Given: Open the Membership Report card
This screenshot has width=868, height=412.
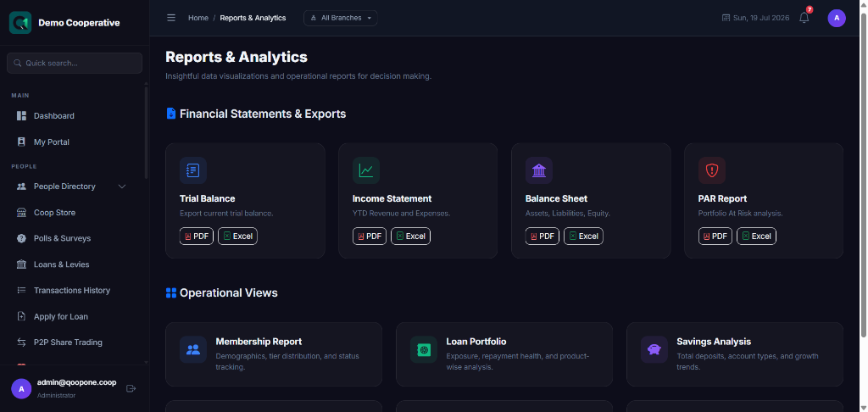Looking at the screenshot, I should pyautogui.click(x=274, y=354).
